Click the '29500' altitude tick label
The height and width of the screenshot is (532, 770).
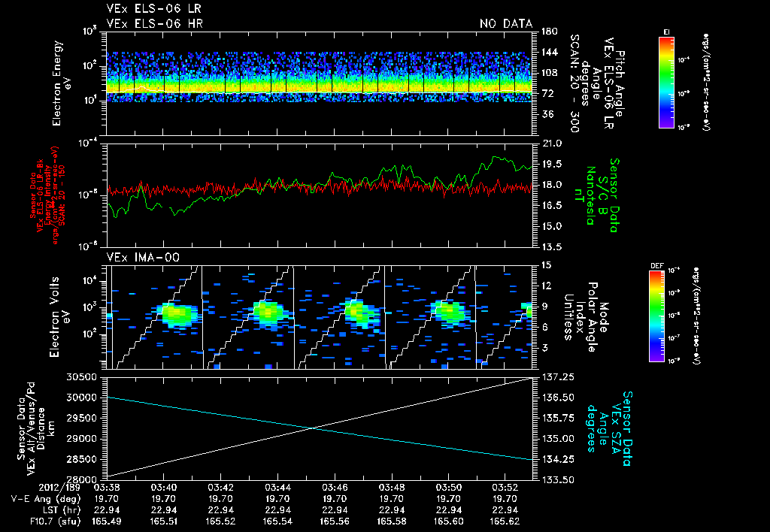[81, 418]
